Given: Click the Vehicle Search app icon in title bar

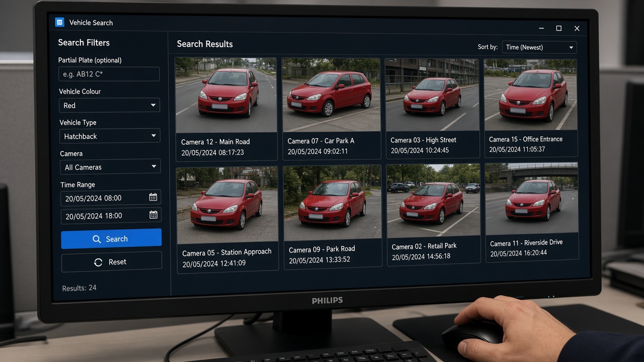Looking at the screenshot, I should (59, 22).
